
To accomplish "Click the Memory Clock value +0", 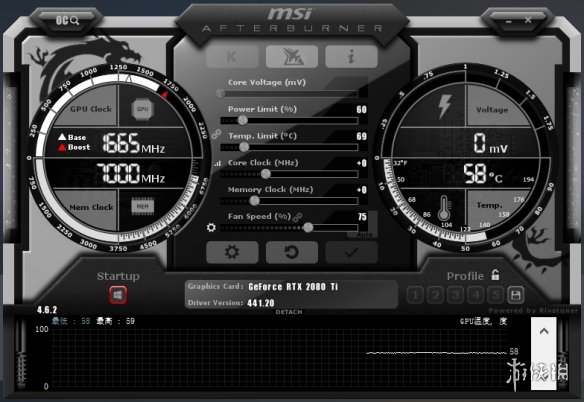I will point(362,190).
